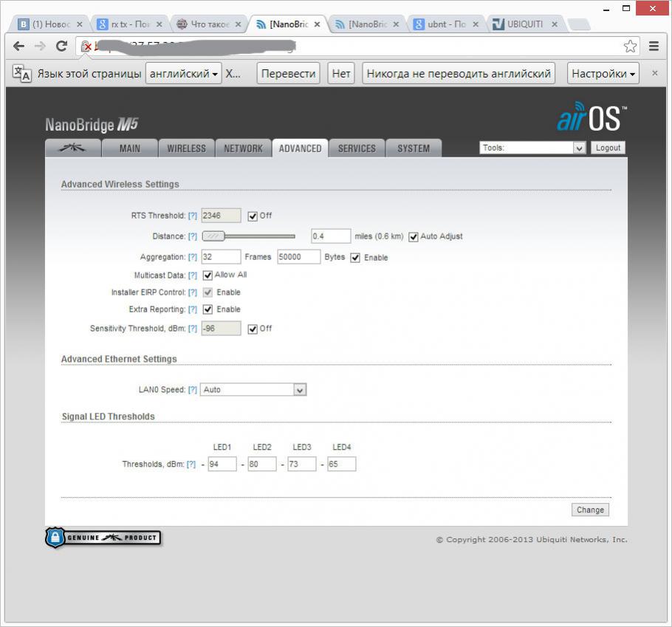Open Chrome hamburger menu
This screenshot has height=627, width=672.
point(654,46)
